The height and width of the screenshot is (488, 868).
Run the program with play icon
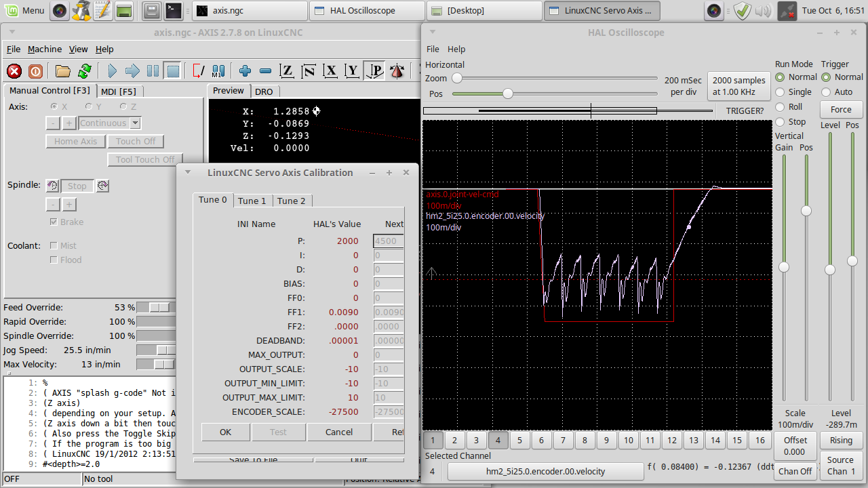coord(112,70)
